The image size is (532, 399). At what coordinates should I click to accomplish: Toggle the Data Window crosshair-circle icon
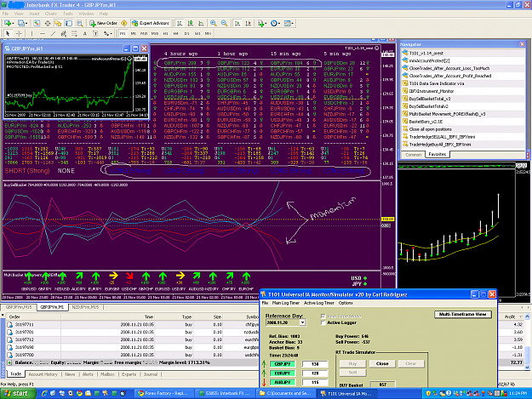tap(48, 23)
